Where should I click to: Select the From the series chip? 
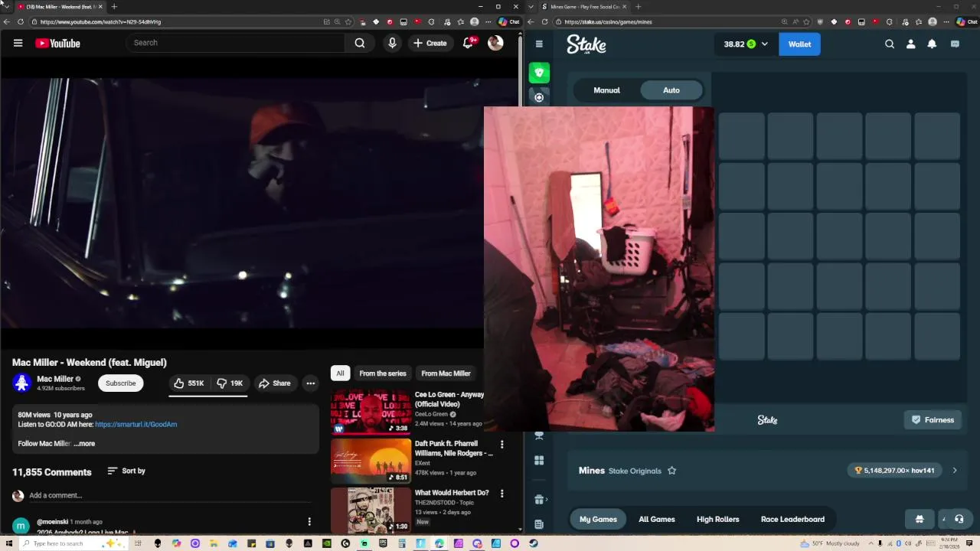pos(383,373)
